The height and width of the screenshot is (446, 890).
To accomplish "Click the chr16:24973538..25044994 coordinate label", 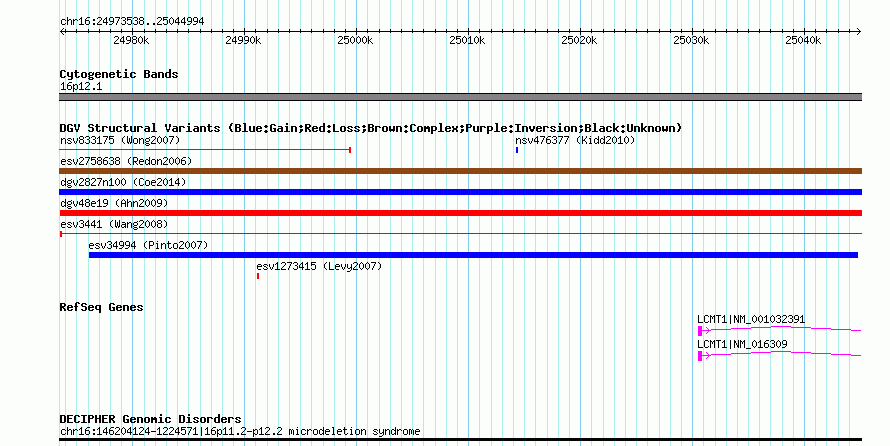I will click(x=132, y=21).
